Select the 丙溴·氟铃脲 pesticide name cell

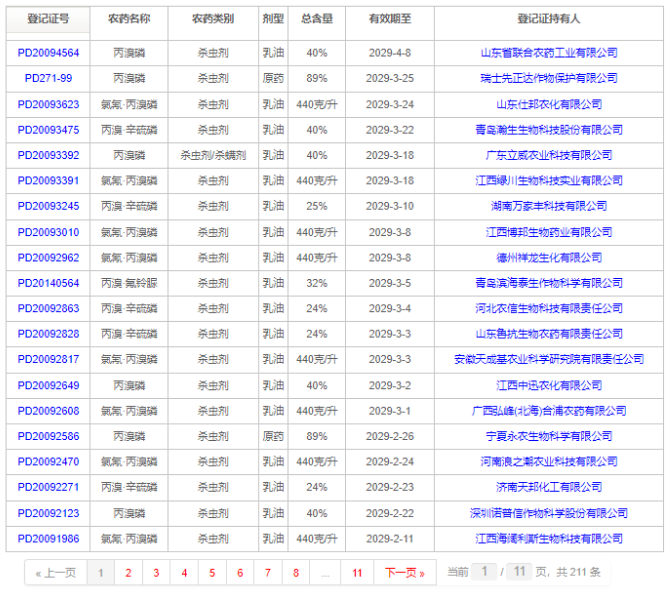(x=129, y=283)
